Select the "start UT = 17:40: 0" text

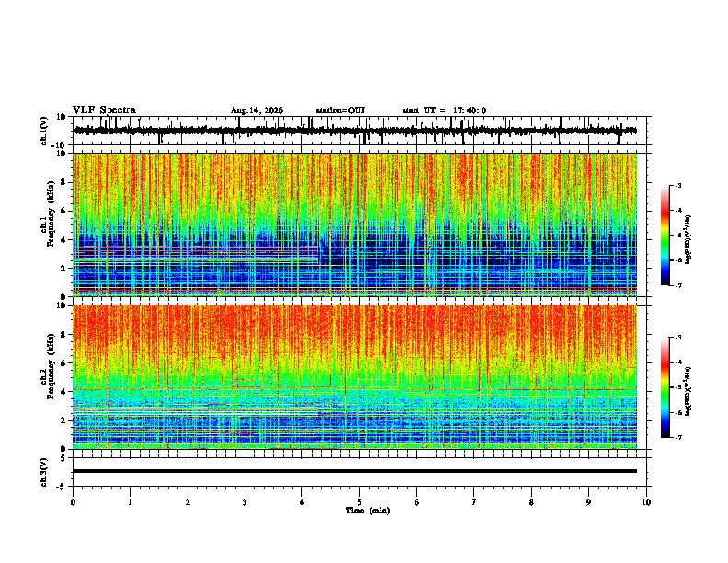(x=444, y=110)
